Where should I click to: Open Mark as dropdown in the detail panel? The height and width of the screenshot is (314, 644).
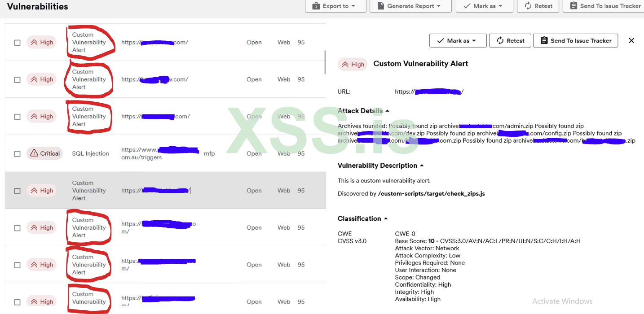[x=458, y=40]
